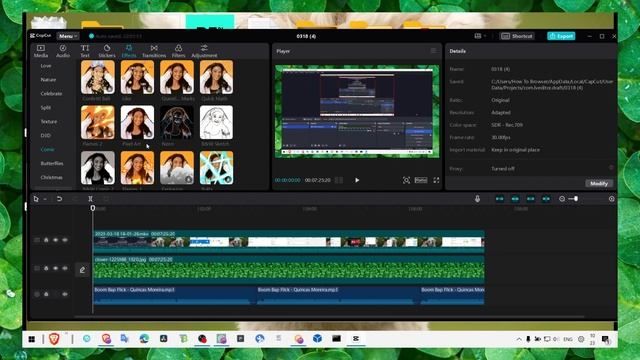
Task: Choose the Flames 2 effect thumbnail
Action: [x=98, y=122]
